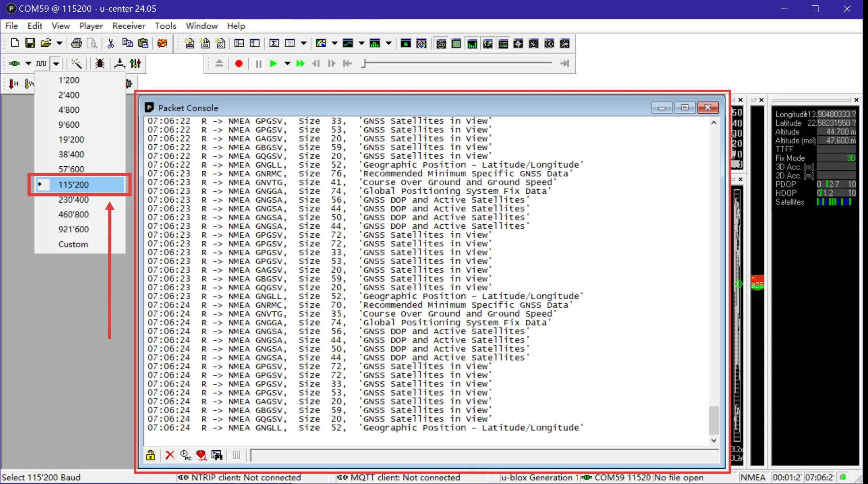868x484 pixels.
Task: Click NTRIP client status in status bar
Action: [x=241, y=477]
